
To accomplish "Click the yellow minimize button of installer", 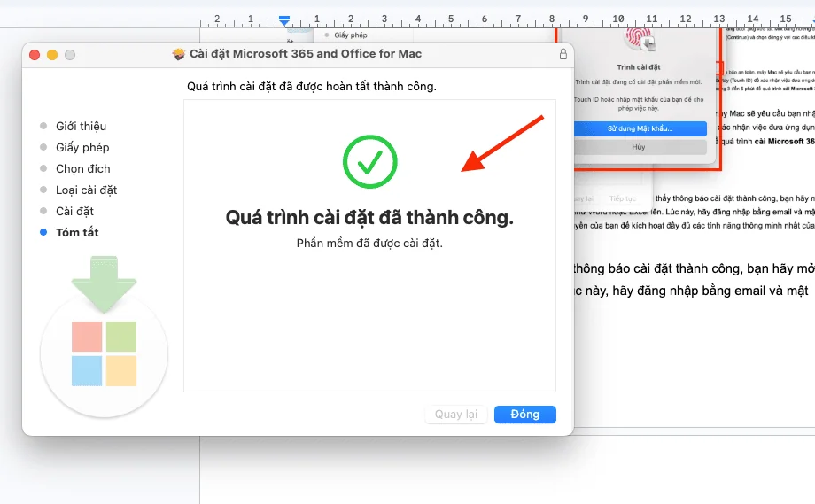I will click(52, 55).
